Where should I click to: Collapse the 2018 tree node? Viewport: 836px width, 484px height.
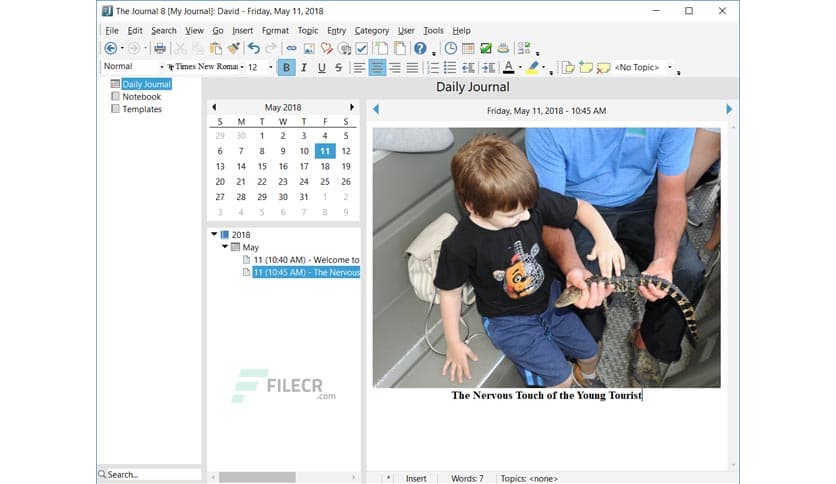click(214, 235)
